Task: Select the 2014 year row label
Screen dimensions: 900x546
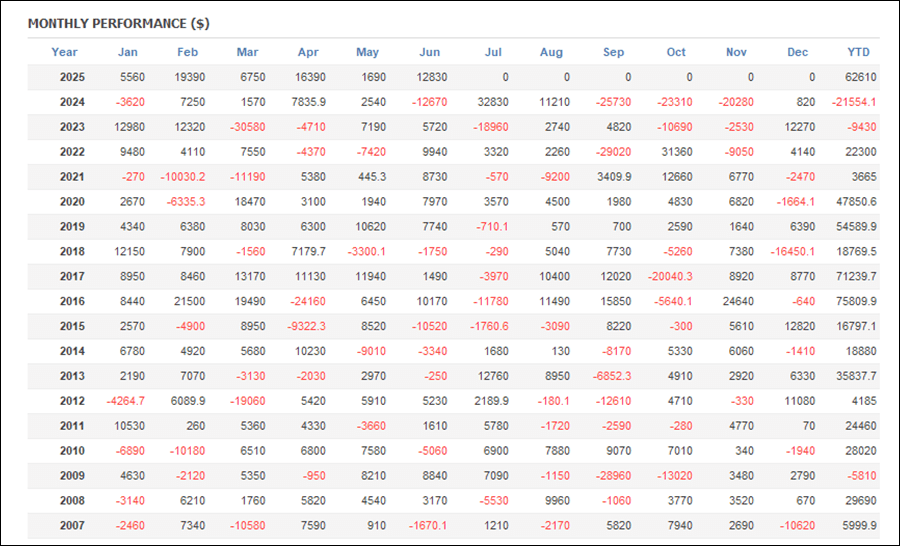Action: 72,351
